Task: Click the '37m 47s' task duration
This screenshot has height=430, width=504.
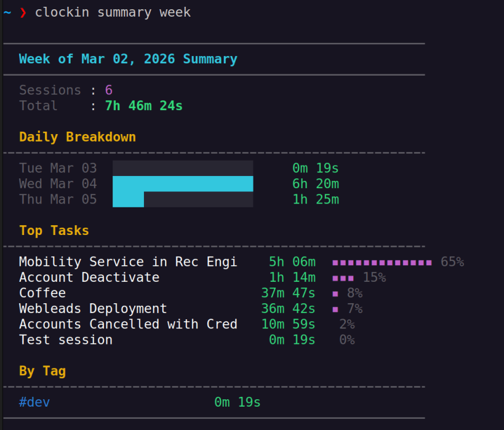Action: (288, 293)
